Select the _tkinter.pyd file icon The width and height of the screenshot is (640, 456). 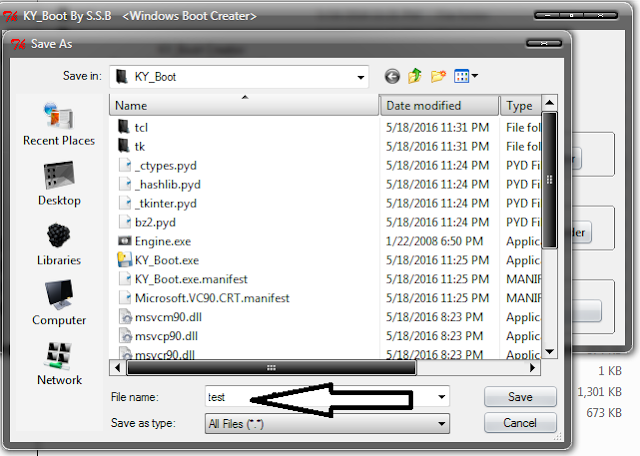pos(125,203)
